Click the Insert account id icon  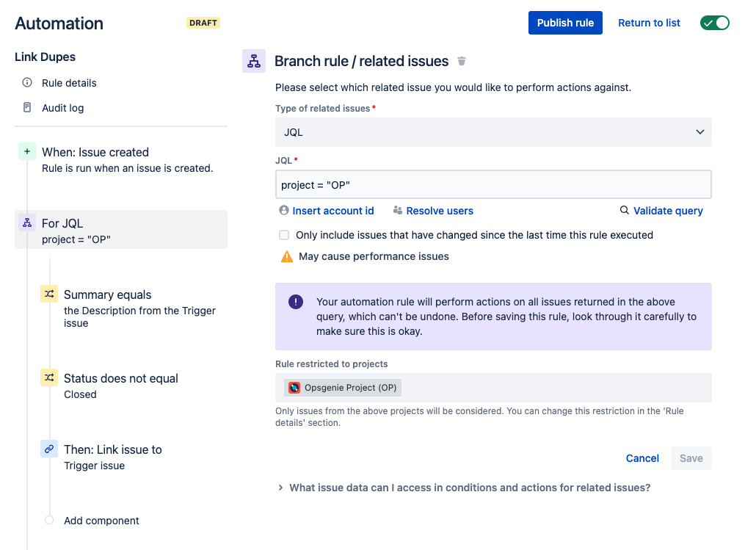[x=283, y=211]
